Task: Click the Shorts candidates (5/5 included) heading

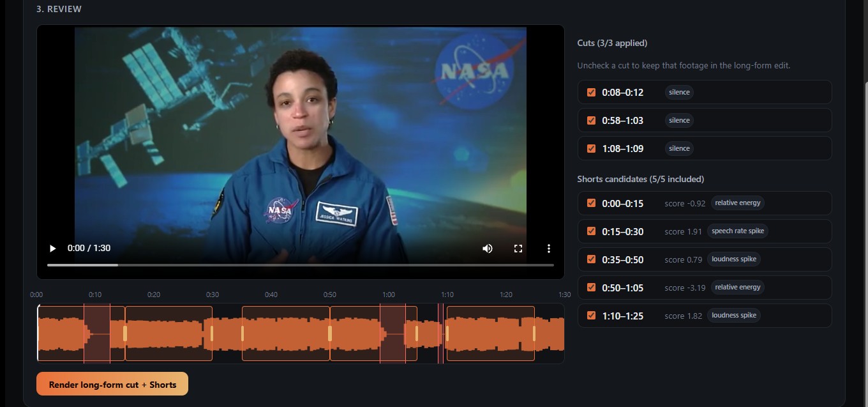Action: click(641, 179)
